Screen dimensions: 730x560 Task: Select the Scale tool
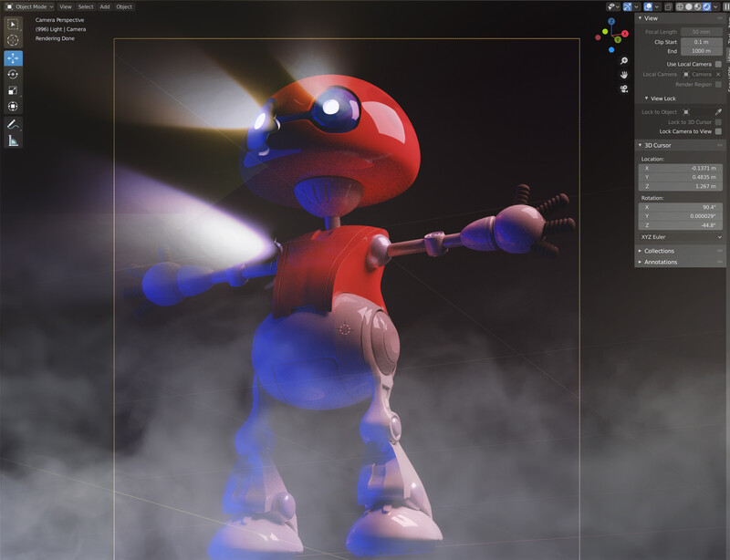pyautogui.click(x=13, y=90)
